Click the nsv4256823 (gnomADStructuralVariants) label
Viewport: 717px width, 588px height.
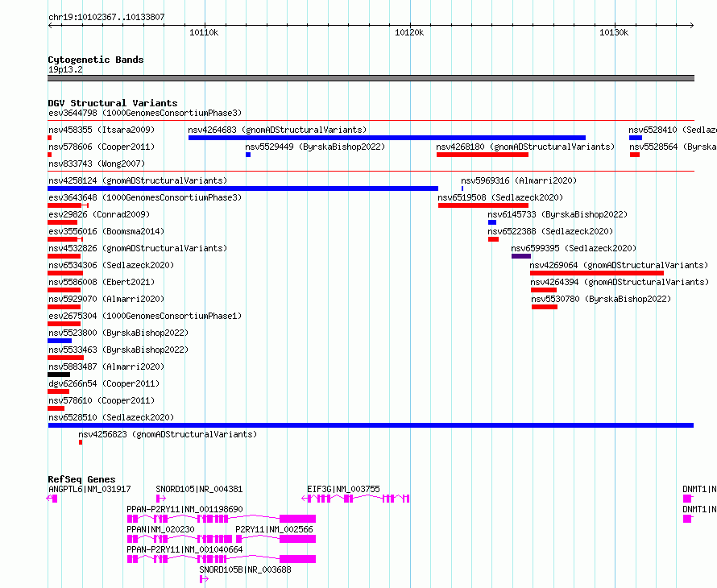click(x=168, y=434)
